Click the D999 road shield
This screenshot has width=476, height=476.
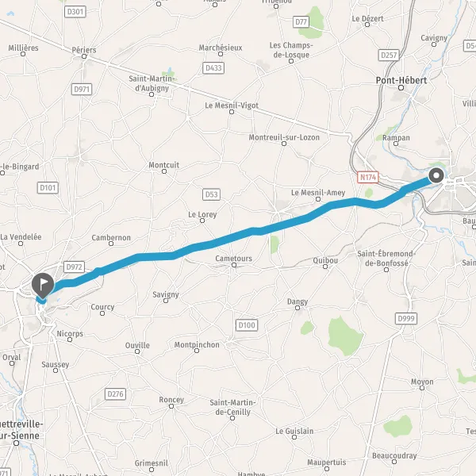coord(406,318)
